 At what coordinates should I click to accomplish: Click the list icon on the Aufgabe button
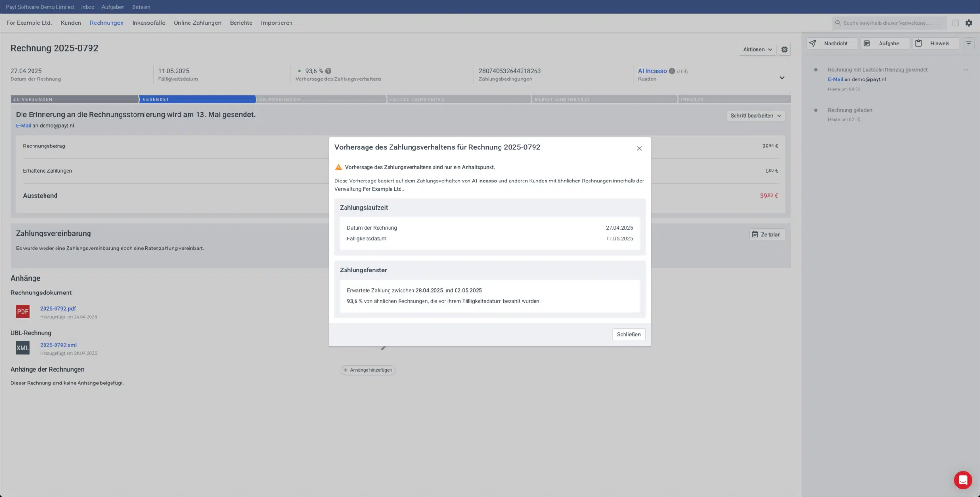tap(867, 43)
